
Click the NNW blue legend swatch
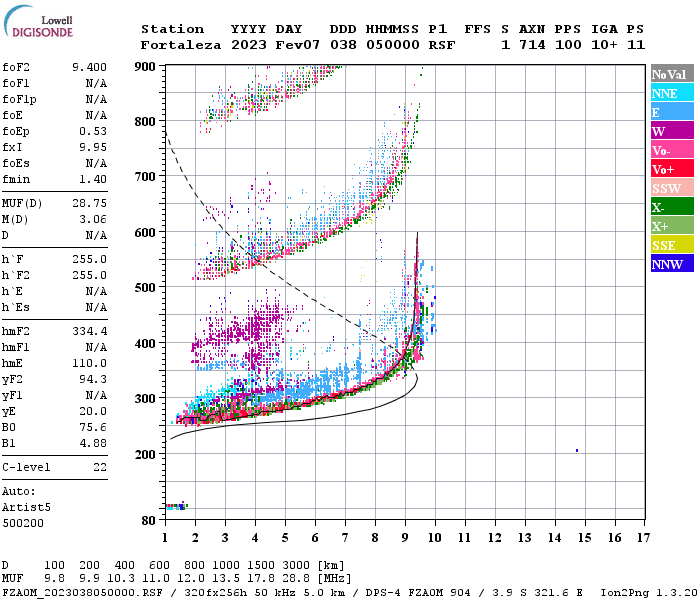click(671, 264)
